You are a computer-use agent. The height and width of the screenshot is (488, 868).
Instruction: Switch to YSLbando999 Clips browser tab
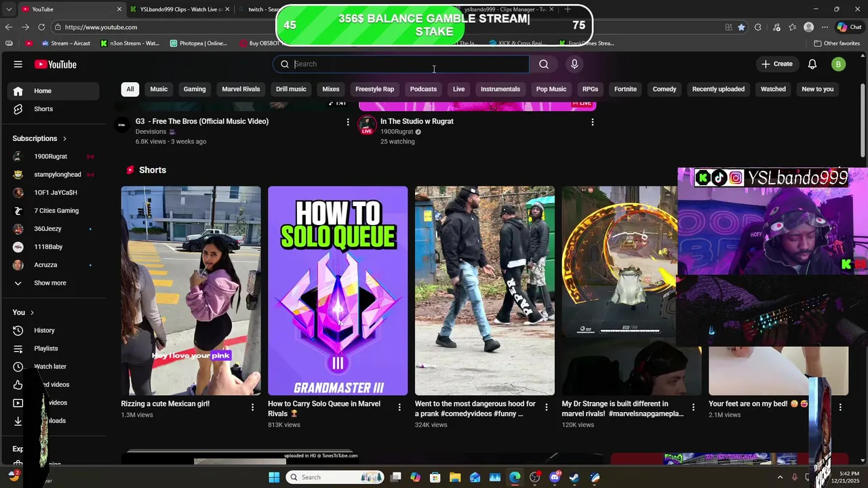coord(180,9)
